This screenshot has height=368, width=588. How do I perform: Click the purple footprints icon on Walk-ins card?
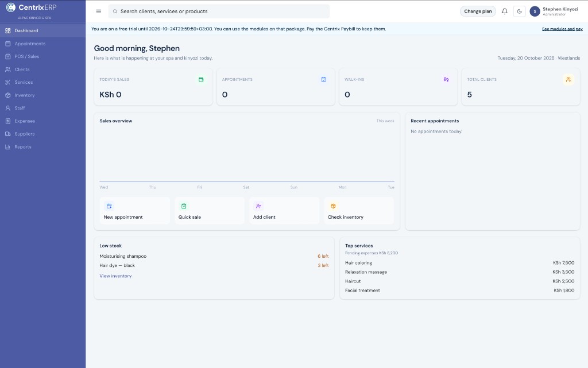pos(446,79)
